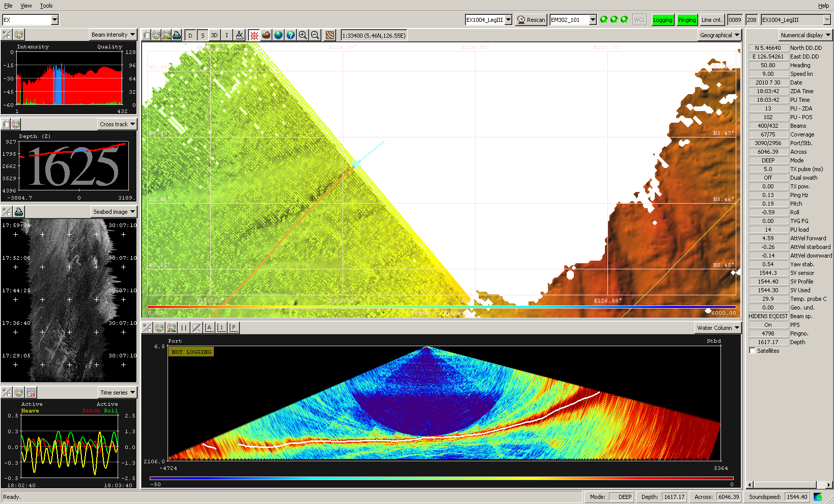Screen dimensions: 834x504
Task: Open list options in Geographical view toolbar
Action: tap(146, 35)
